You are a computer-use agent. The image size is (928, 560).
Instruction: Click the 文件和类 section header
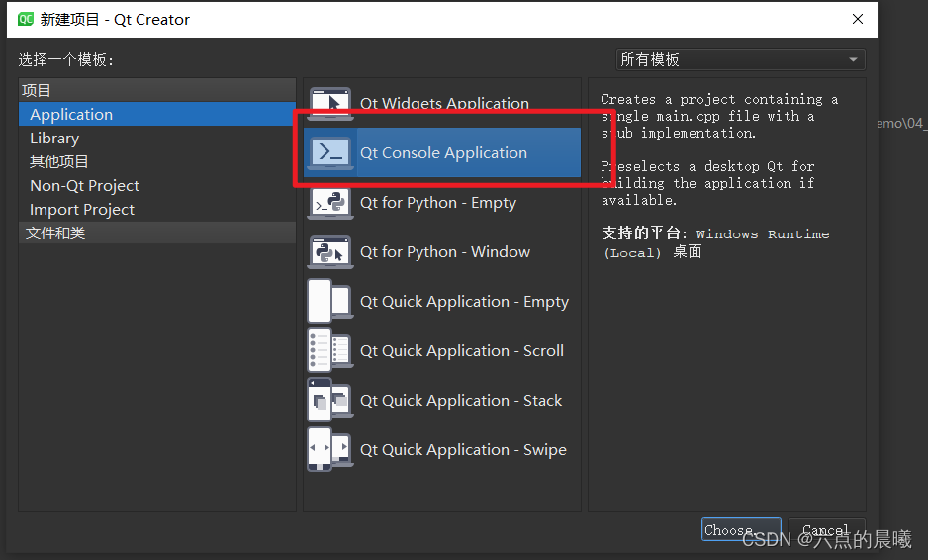tap(157, 233)
